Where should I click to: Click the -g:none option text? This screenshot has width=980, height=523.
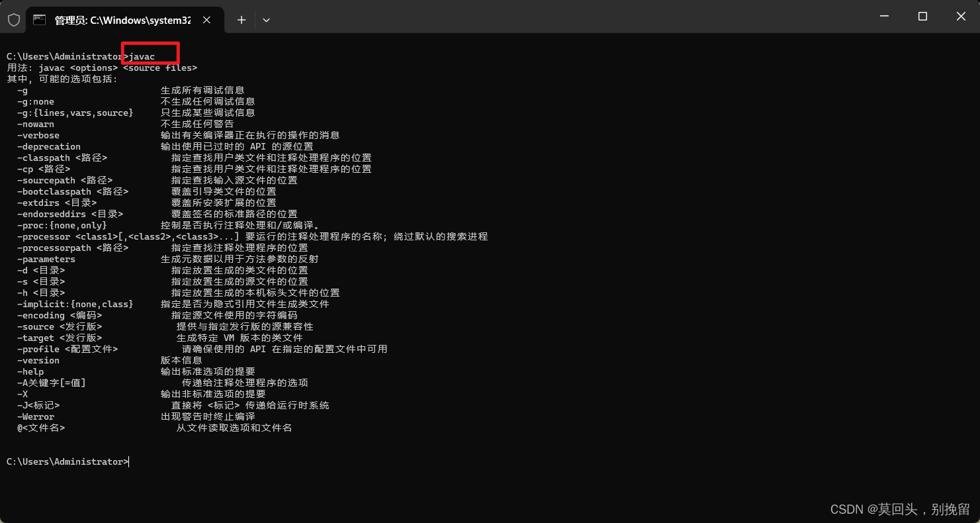click(36, 102)
